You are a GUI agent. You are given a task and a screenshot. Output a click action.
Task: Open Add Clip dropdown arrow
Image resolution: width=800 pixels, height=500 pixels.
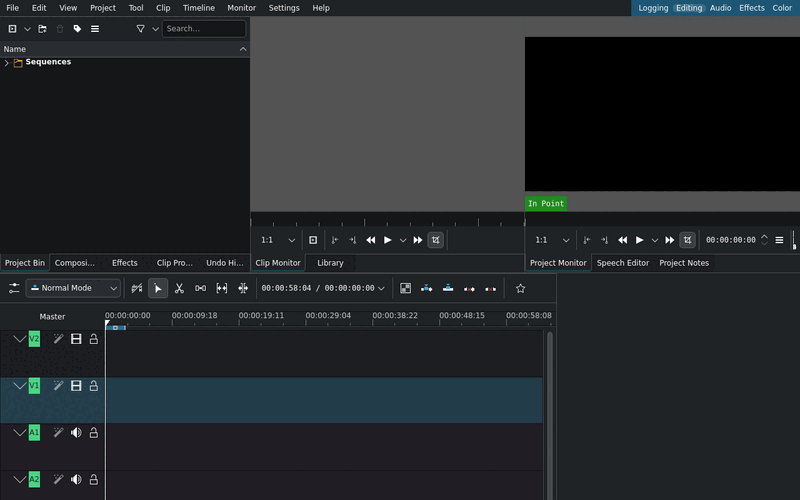coord(28,29)
